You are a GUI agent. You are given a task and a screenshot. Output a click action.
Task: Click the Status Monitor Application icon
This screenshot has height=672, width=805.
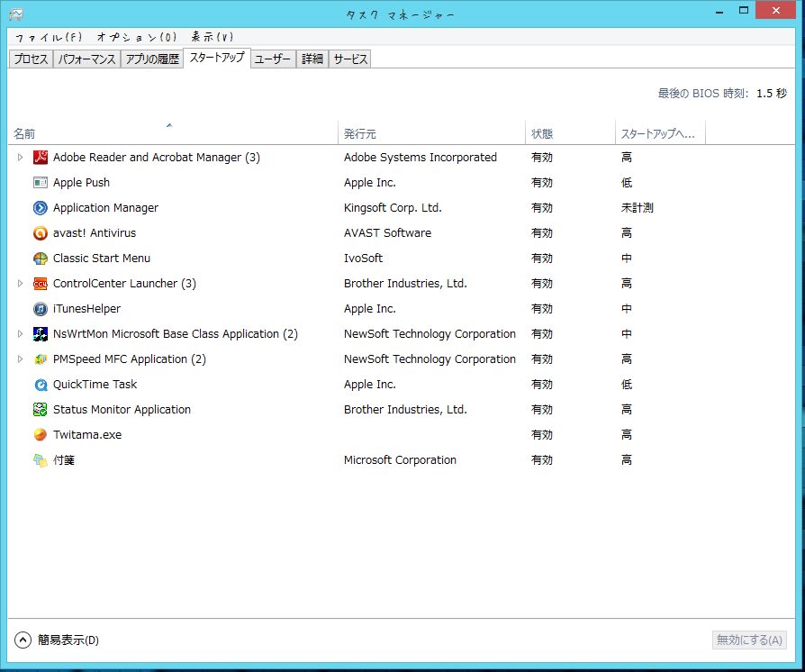pyautogui.click(x=40, y=409)
